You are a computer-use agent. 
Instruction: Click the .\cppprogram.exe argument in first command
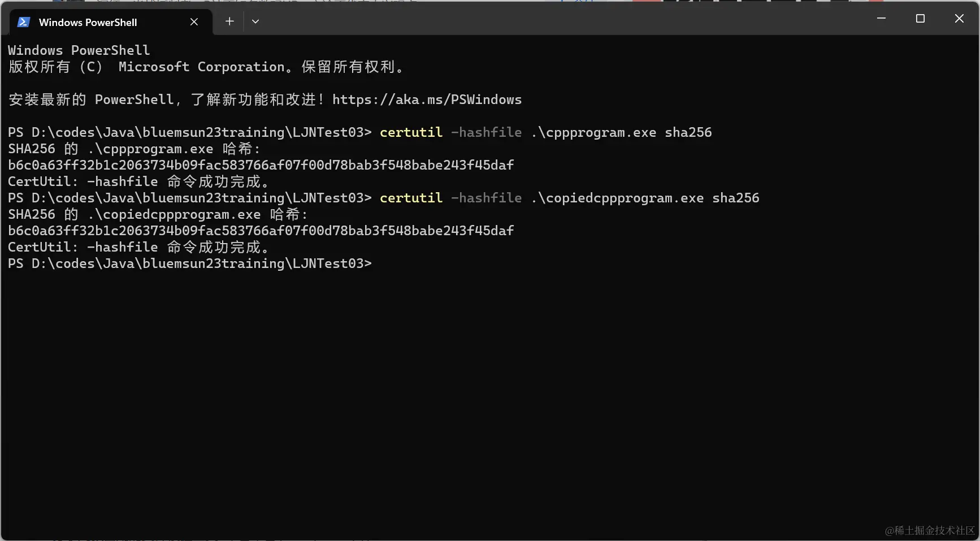point(593,132)
